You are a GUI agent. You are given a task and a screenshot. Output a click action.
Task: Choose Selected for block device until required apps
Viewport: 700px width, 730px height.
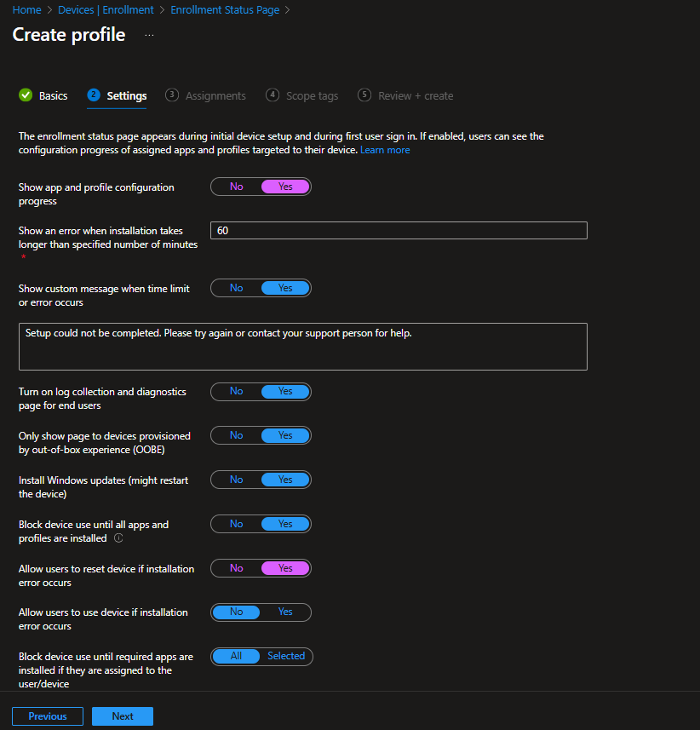click(x=286, y=656)
